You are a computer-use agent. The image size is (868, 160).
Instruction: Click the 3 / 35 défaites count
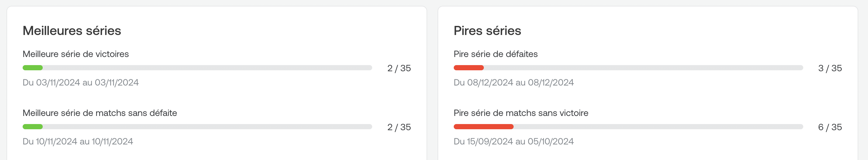[x=830, y=68]
